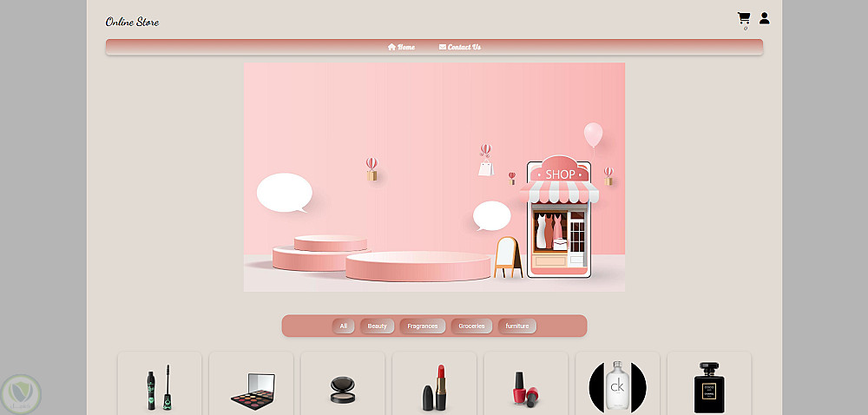The width and height of the screenshot is (868, 415).
Task: Filter products by Fragrances
Action: tap(423, 326)
